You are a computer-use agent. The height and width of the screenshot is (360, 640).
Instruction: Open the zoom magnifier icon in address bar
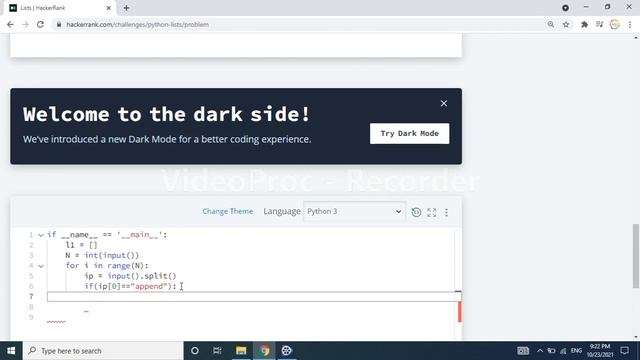tap(551, 24)
